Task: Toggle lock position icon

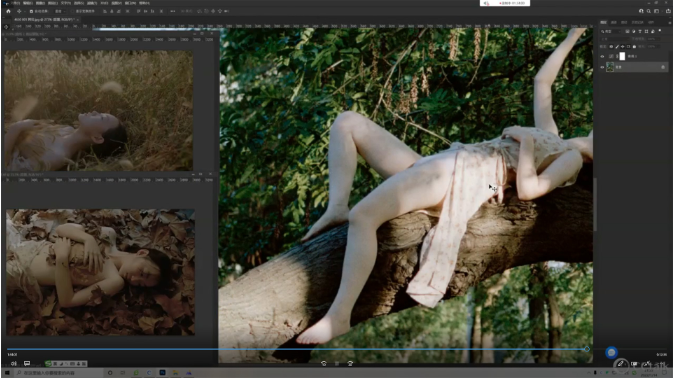Action: pyautogui.click(x=623, y=46)
